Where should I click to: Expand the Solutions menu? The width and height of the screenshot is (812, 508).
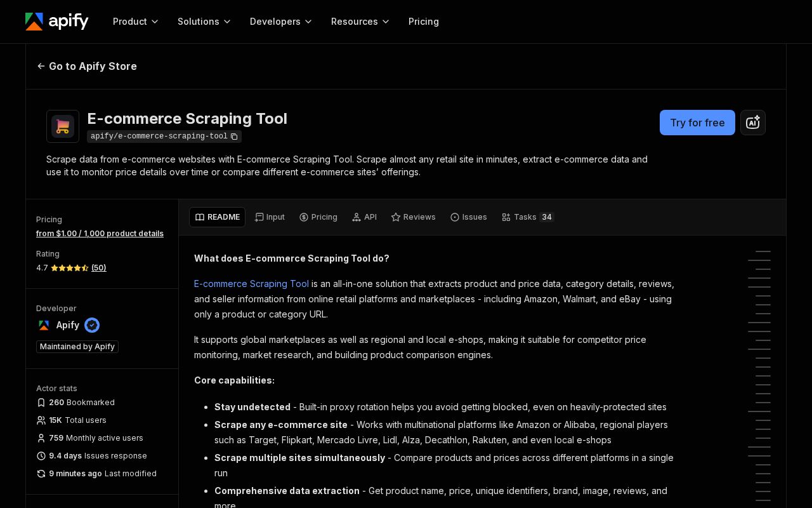(204, 22)
